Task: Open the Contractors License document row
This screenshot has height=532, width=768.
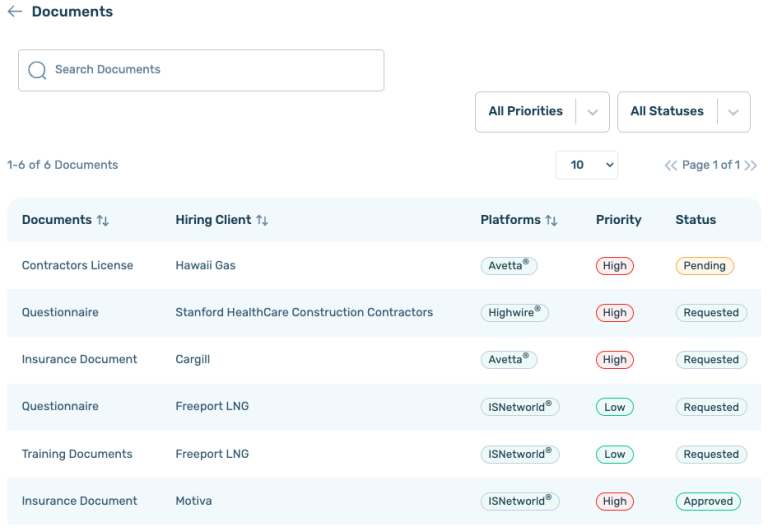Action: pyautogui.click(x=77, y=266)
